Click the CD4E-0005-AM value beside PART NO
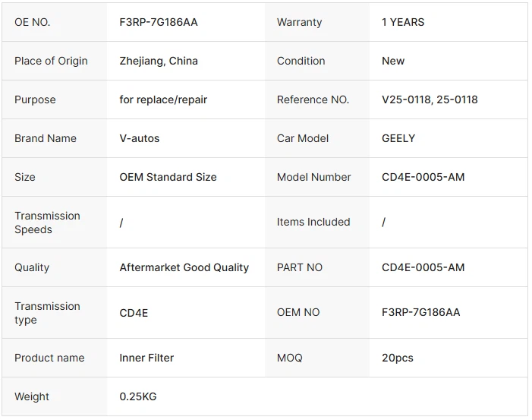Screen dimensions: 532x420 coord(423,267)
